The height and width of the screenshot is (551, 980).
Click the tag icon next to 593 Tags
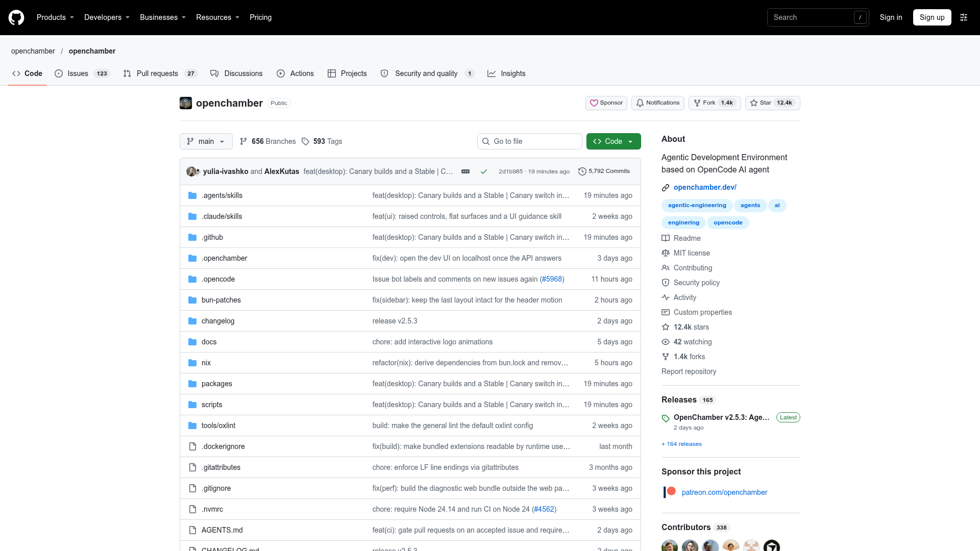click(305, 141)
